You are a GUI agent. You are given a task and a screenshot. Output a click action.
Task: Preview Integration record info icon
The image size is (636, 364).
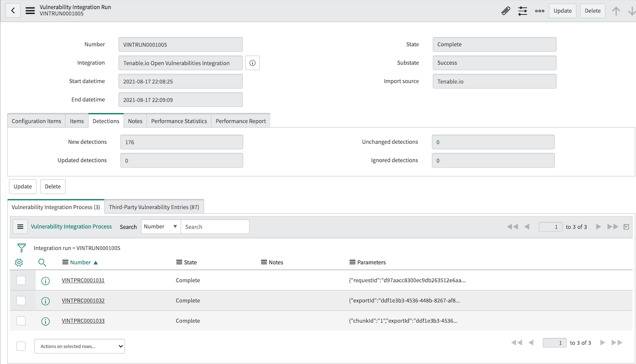(252, 63)
